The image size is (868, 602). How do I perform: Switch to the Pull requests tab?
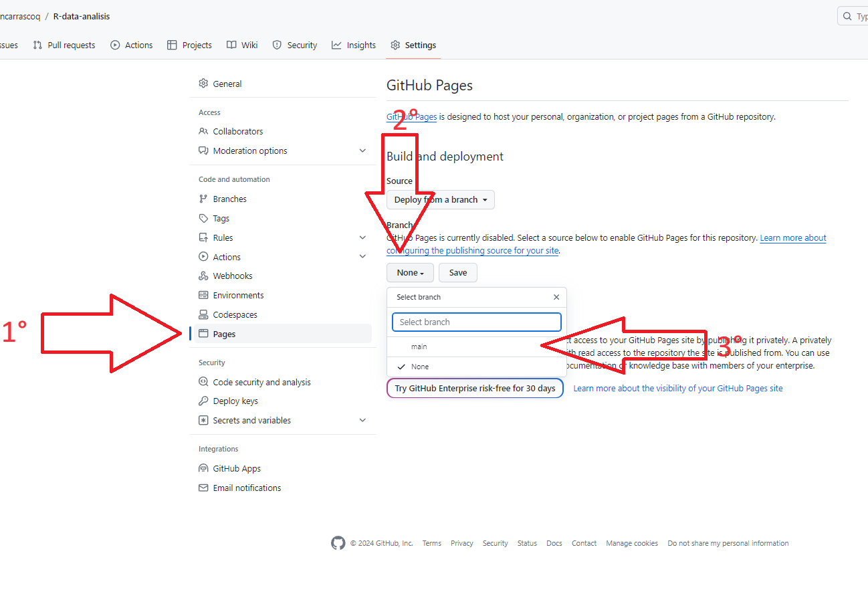(x=64, y=45)
